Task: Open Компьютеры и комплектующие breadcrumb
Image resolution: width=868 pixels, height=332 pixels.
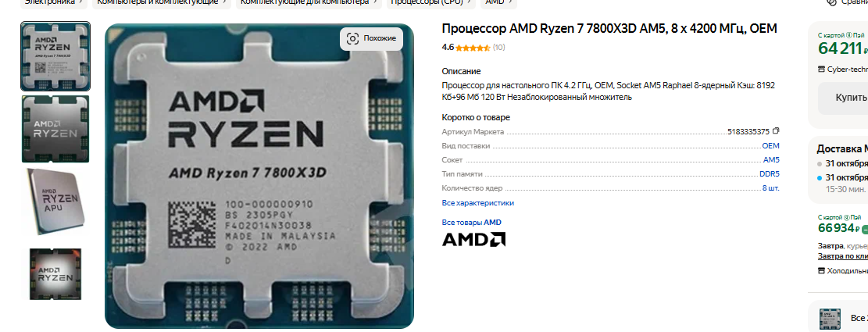Action: pos(162,2)
